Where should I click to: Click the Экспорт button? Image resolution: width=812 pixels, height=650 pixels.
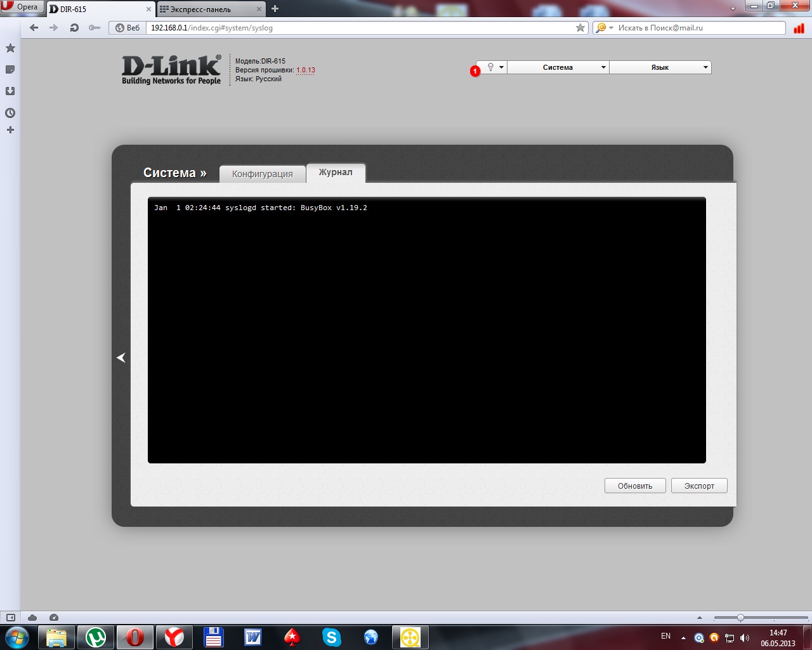click(x=699, y=486)
